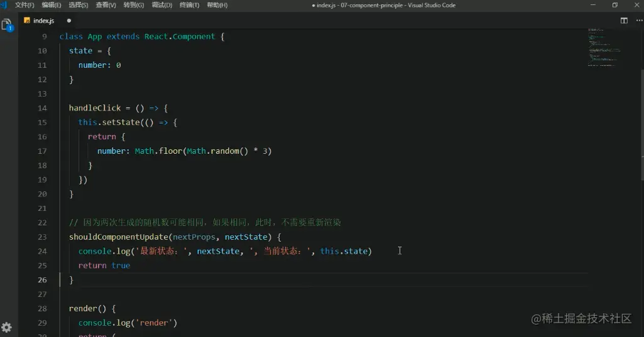The image size is (644, 337).
Task: Click the code minimap preview
Action: click(x=604, y=47)
